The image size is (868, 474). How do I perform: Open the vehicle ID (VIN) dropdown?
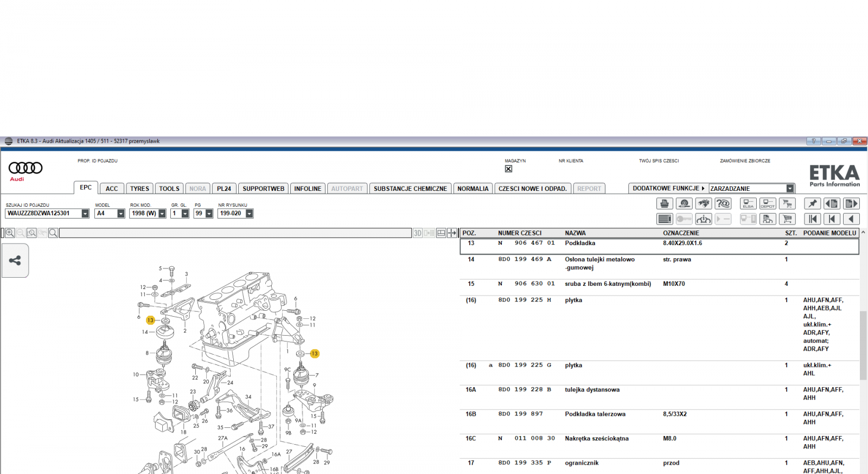(x=85, y=214)
